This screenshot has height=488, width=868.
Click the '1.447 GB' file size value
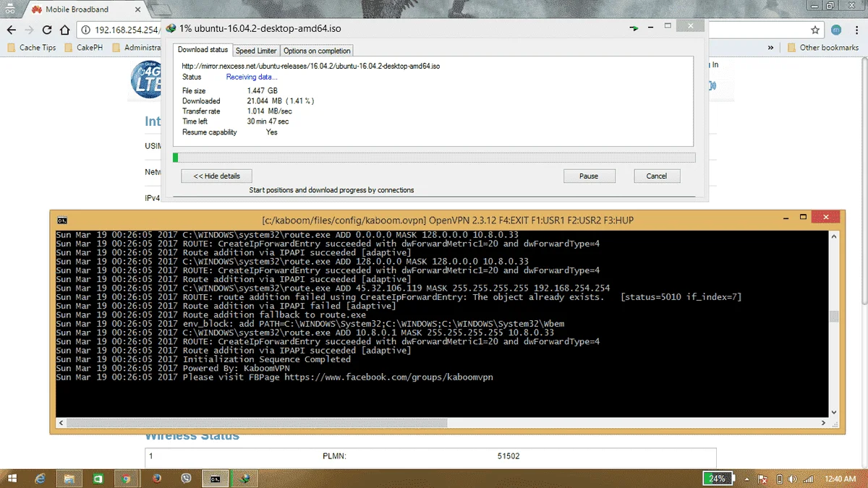pos(263,90)
